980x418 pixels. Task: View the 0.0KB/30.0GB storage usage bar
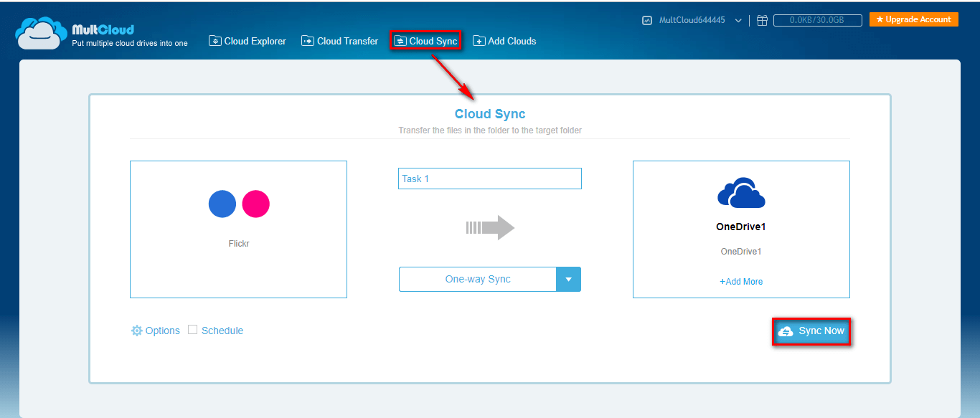(818, 21)
